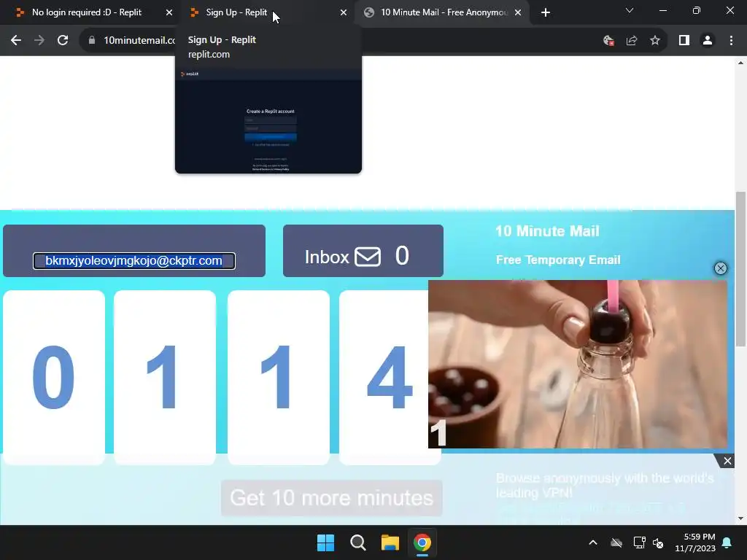747x560 pixels.
Task: Go back to the previous page
Action: pos(16,41)
